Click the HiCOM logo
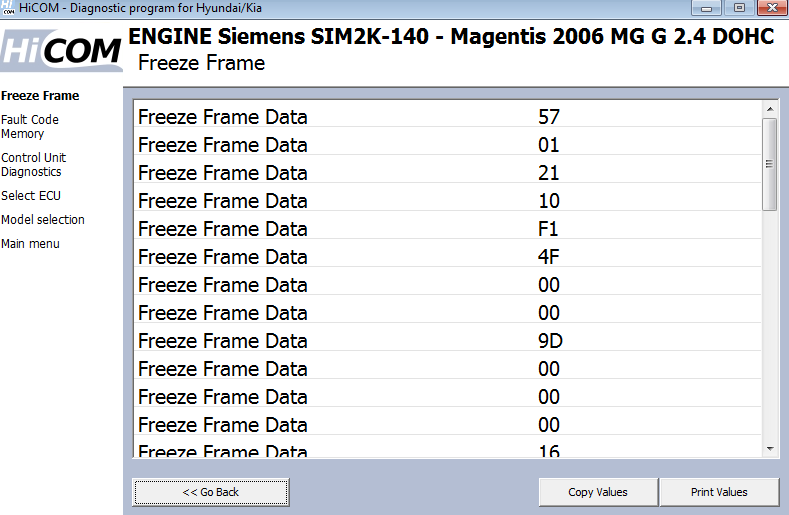The image size is (789, 515). (x=61, y=50)
